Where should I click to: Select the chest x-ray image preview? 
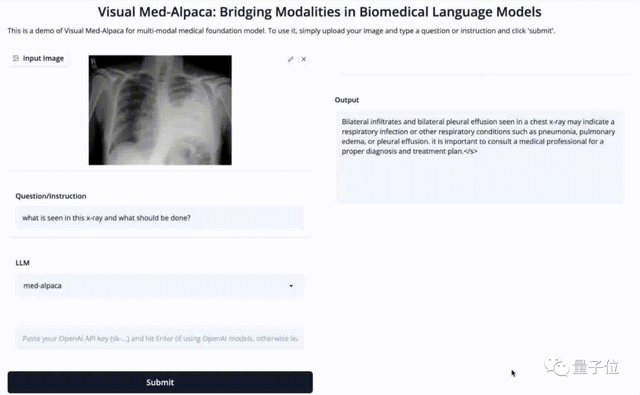pos(160,110)
